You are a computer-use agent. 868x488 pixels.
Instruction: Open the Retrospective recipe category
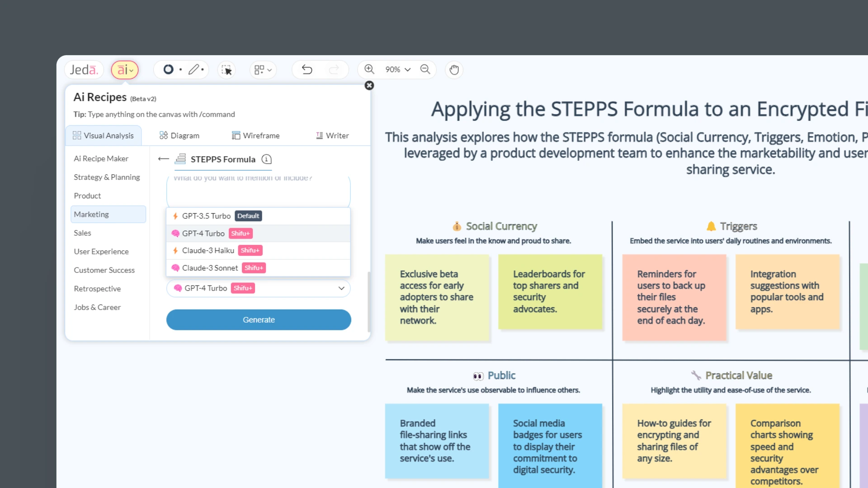click(97, 288)
